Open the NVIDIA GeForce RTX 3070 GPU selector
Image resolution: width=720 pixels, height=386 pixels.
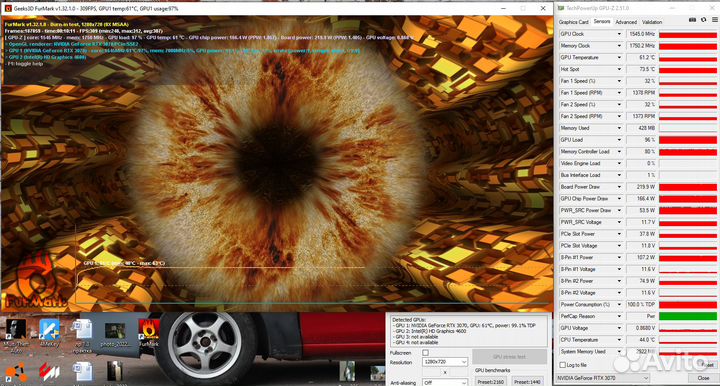(602, 378)
